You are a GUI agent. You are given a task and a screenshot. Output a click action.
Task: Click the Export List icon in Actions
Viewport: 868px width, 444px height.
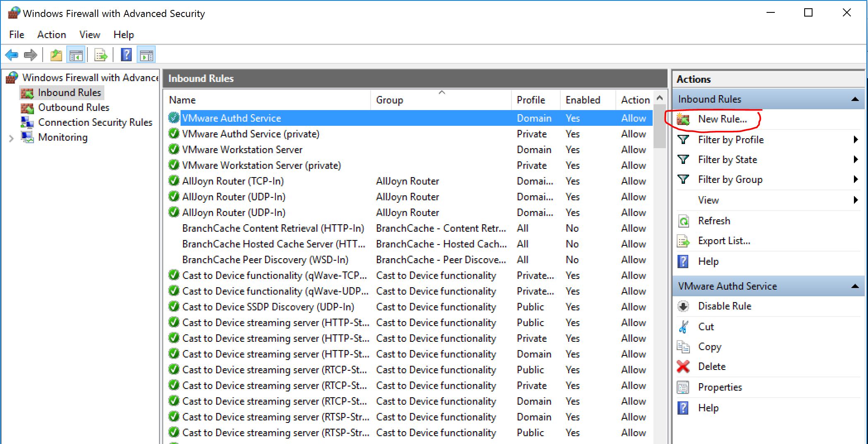tap(683, 241)
